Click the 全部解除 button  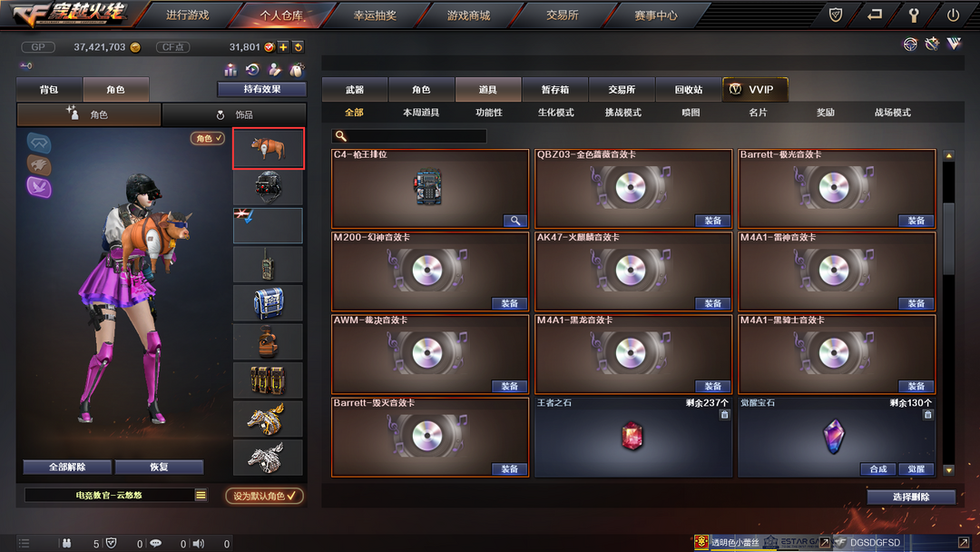pos(67,467)
